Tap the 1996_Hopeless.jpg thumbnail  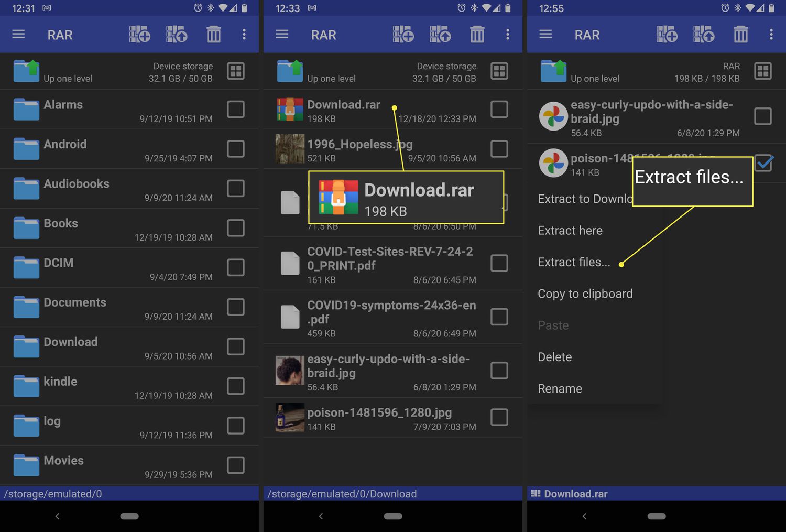tap(290, 149)
